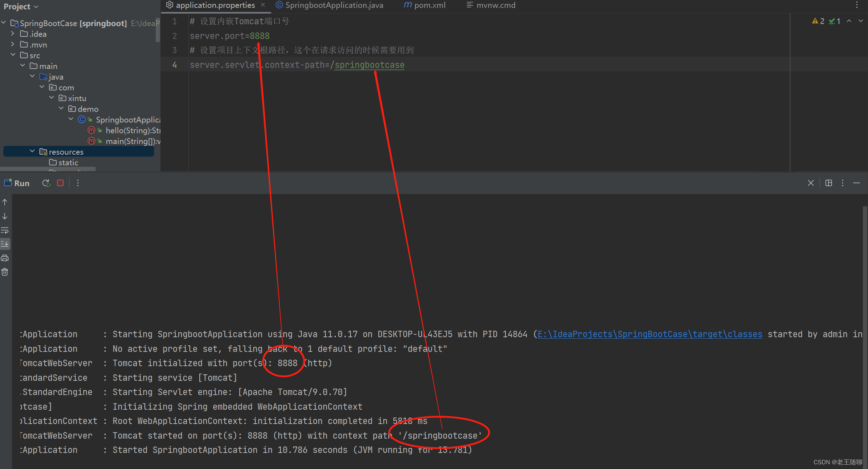
Task: Close the application.properties tab
Action: 263,5
